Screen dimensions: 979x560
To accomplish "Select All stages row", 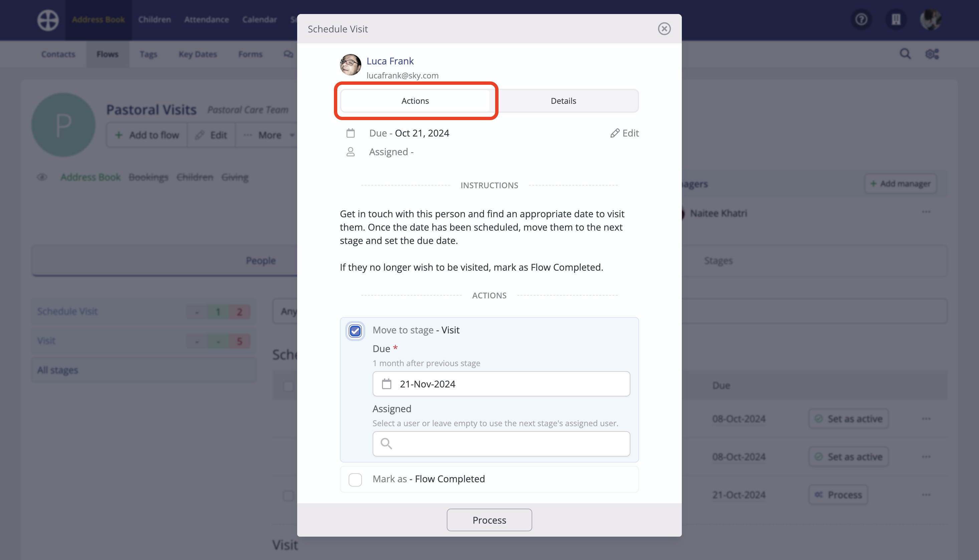I will point(144,370).
